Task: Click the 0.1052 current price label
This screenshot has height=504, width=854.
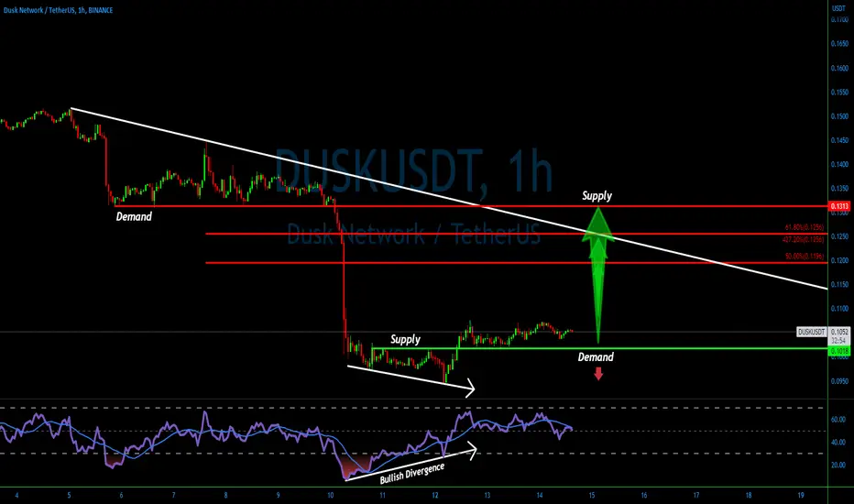Action: 839,332
